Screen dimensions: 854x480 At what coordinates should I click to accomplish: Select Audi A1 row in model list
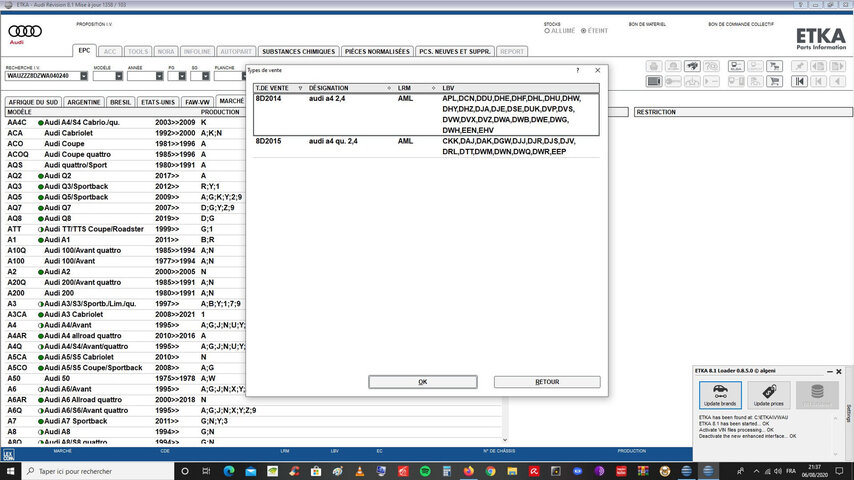point(57,240)
